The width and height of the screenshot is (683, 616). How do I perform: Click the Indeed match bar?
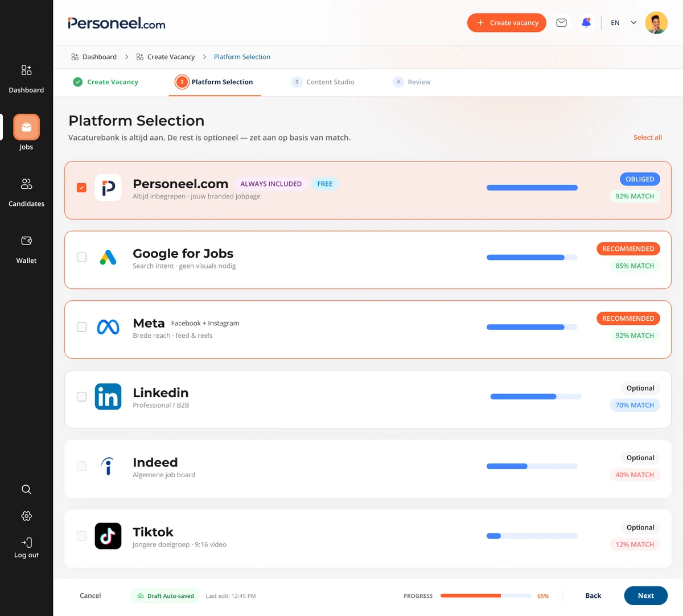pyautogui.click(x=532, y=466)
